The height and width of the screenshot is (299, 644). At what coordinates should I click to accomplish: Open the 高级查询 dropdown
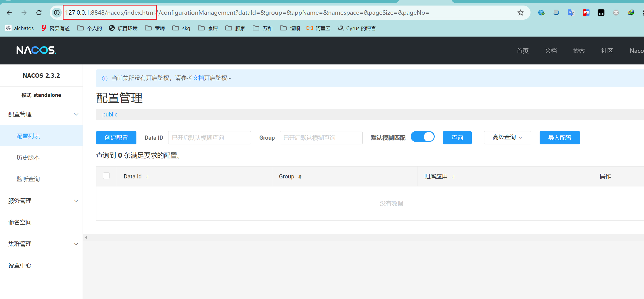click(507, 137)
